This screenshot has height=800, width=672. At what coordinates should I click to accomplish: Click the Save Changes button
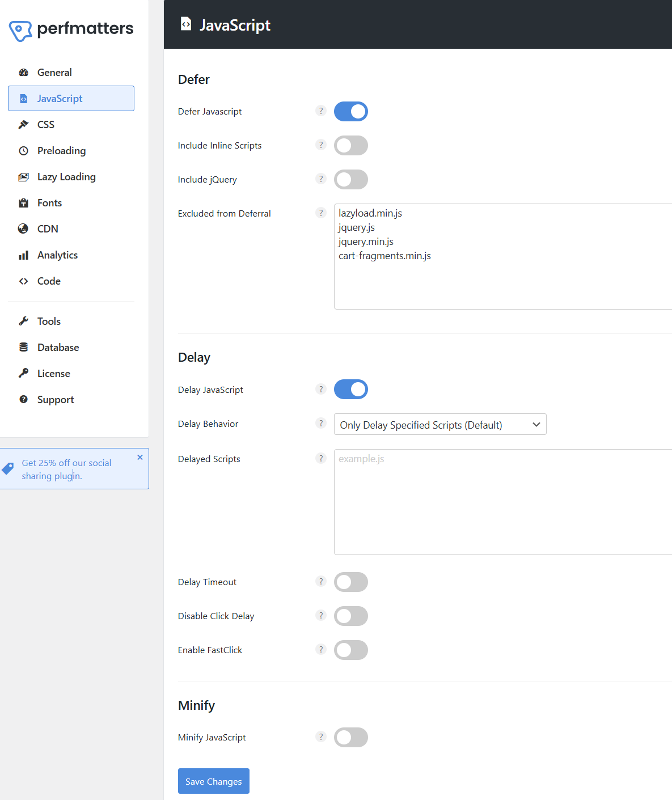point(213,781)
